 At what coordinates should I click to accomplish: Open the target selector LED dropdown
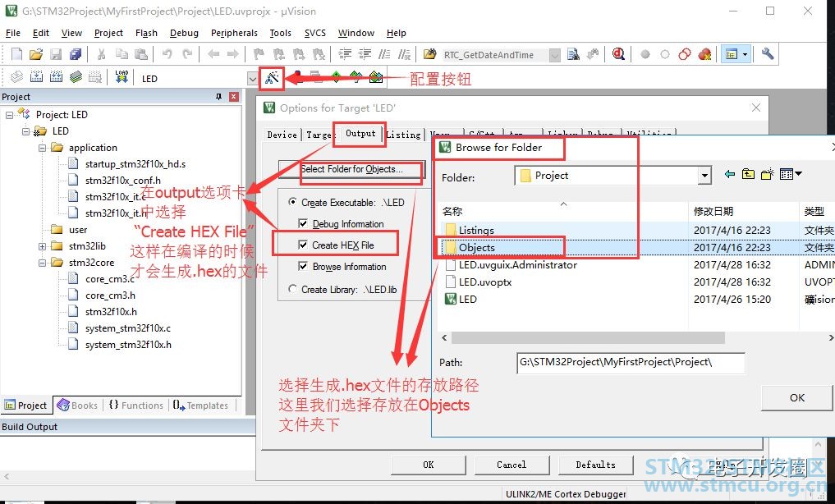click(252, 79)
